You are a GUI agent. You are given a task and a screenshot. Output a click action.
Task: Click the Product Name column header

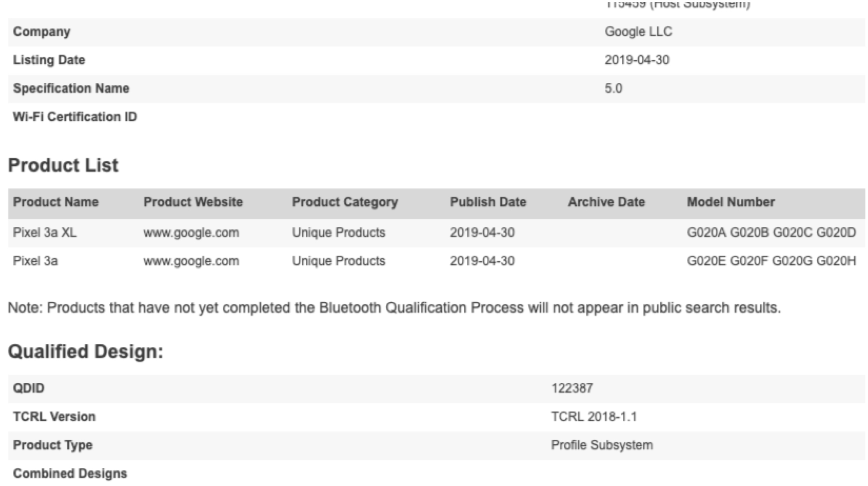pyautogui.click(x=55, y=202)
